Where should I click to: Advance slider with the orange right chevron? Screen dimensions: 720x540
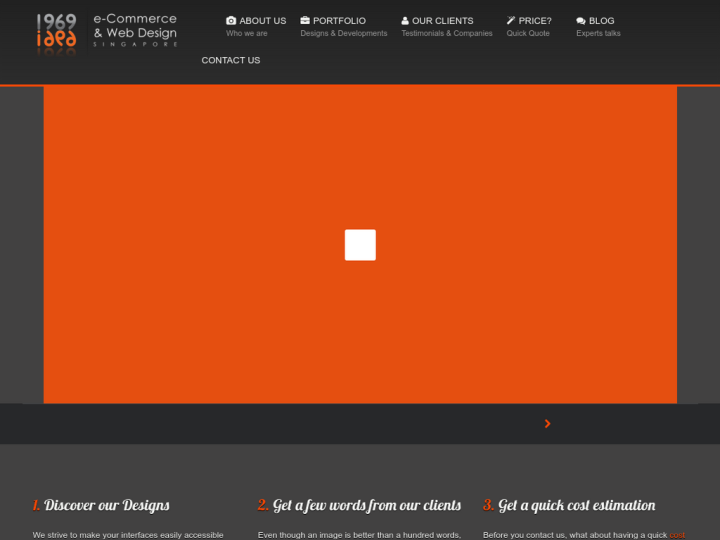547,424
